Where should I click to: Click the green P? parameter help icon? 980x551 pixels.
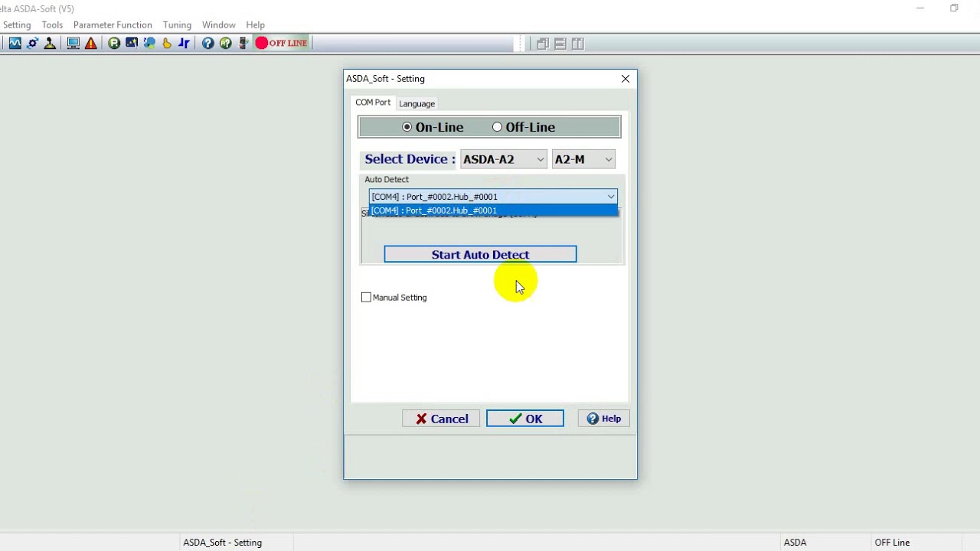coord(226,44)
